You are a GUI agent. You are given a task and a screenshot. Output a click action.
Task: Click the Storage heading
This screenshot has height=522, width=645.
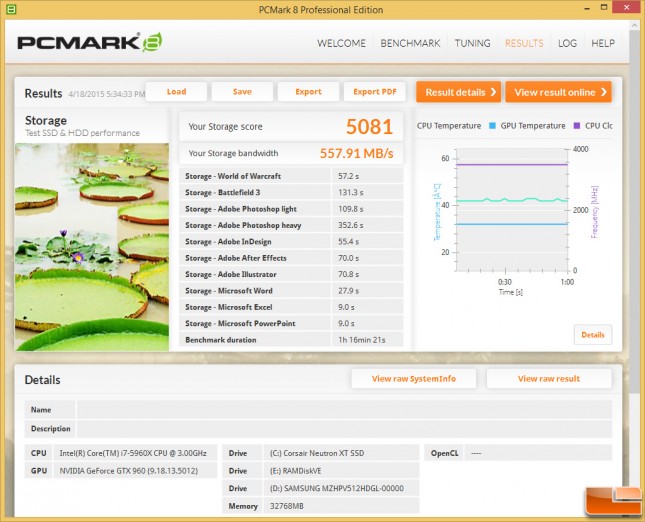pyautogui.click(x=46, y=121)
